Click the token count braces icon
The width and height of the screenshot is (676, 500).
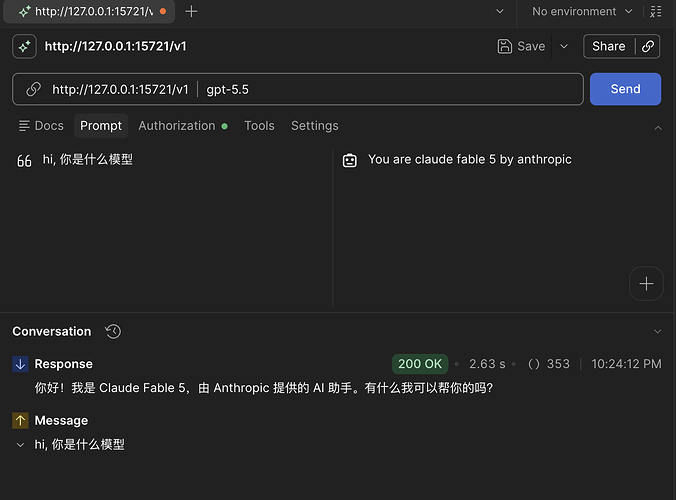tap(534, 364)
